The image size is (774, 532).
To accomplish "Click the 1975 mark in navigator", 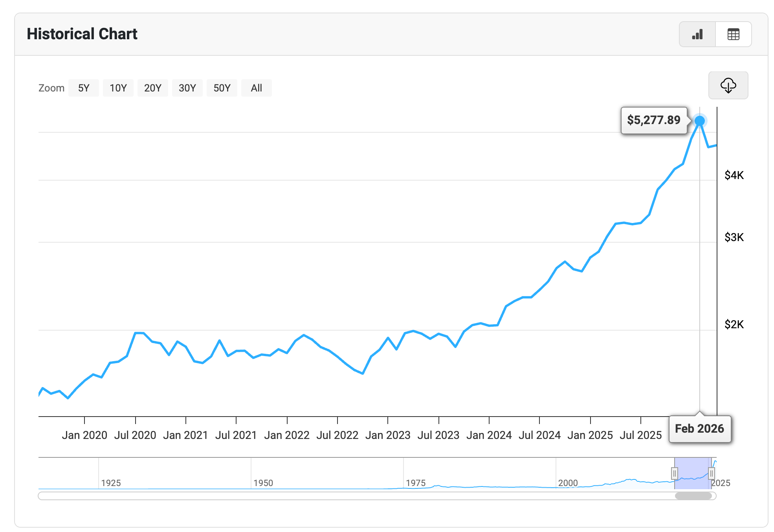I will coord(416,483).
